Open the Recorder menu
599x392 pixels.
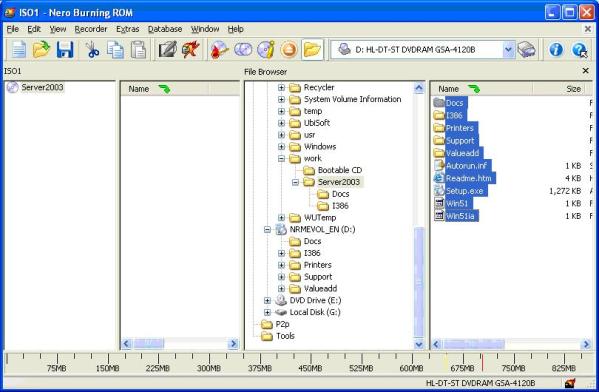pyautogui.click(x=91, y=29)
